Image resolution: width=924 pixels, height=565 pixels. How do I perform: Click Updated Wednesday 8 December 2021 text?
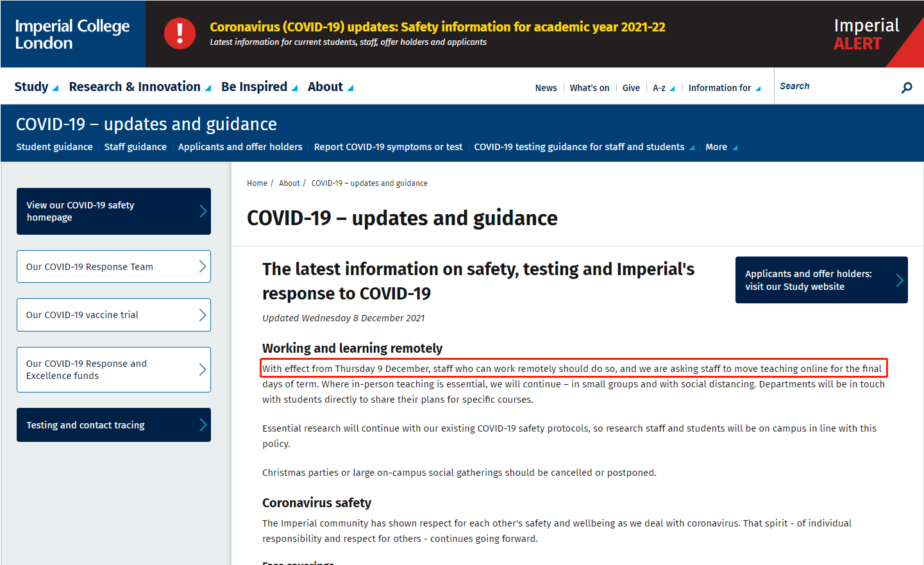[x=343, y=318]
